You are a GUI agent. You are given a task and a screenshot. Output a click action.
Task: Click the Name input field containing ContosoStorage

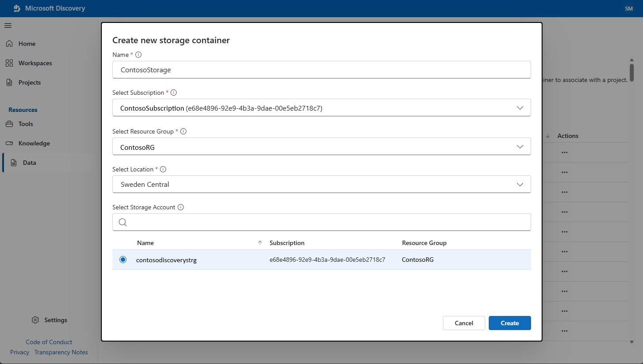[x=322, y=70]
